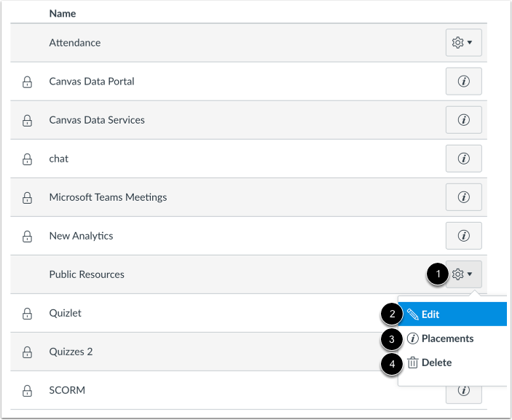Click the Attendance app name
The image size is (512, 420).
(75, 43)
